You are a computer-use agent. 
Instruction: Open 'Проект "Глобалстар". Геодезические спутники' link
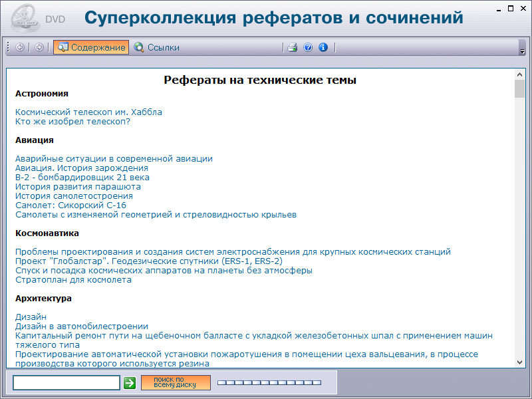point(149,261)
